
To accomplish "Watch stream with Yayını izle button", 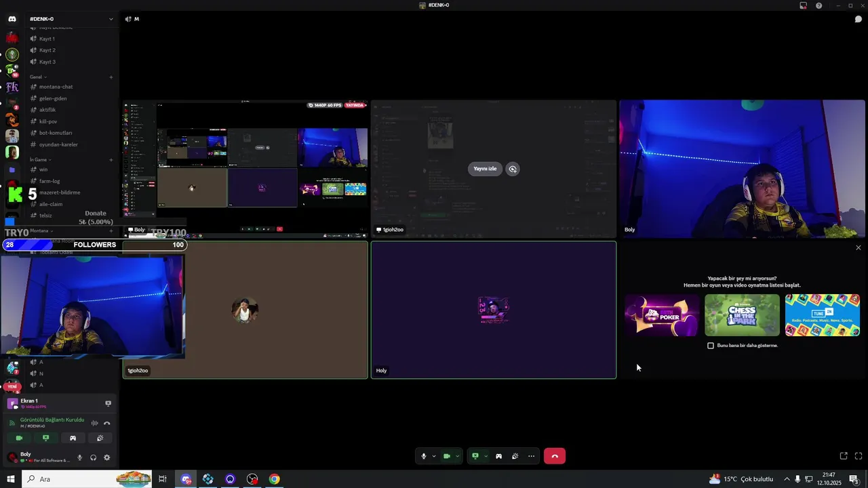I will tap(485, 169).
